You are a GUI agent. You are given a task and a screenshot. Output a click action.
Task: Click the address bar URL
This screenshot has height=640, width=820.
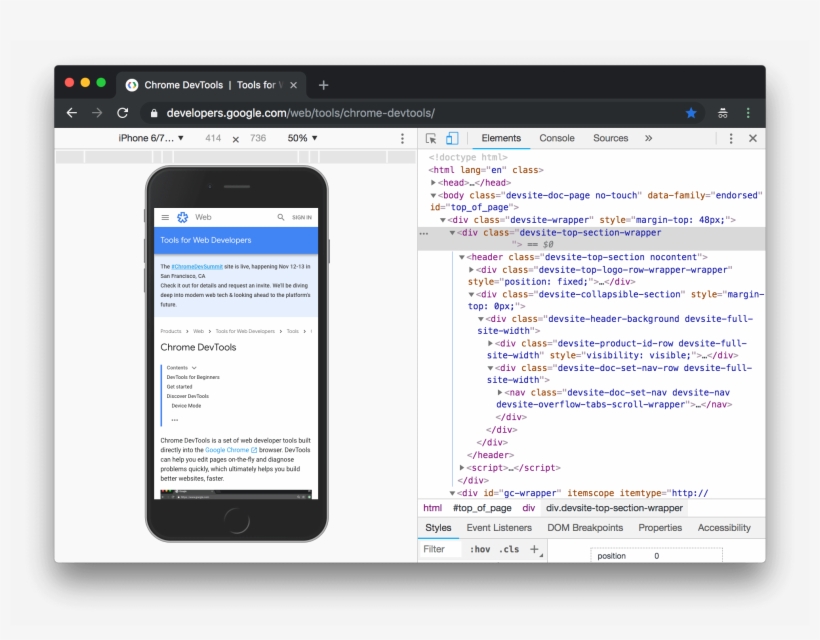[301, 113]
